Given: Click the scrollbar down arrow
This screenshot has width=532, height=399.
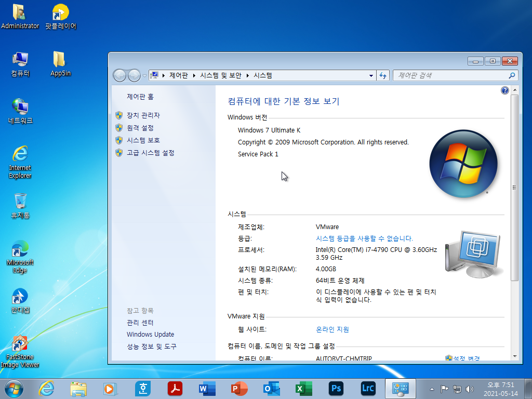Looking at the screenshot, I should pos(515,356).
